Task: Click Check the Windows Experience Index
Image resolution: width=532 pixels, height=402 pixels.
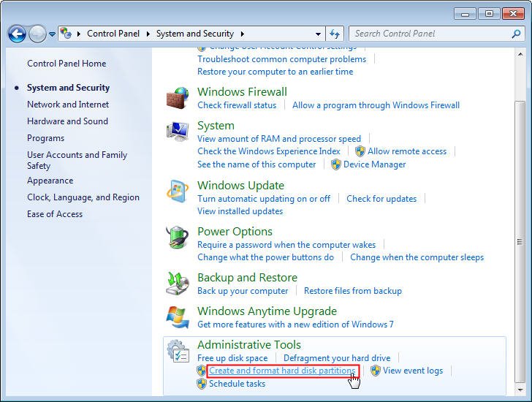Action: [269, 151]
